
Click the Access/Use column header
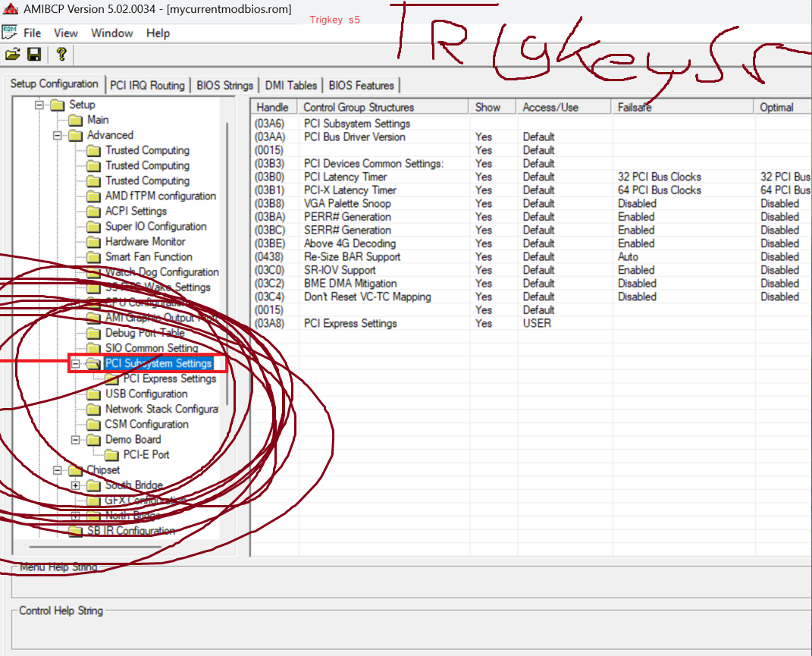[x=563, y=107]
